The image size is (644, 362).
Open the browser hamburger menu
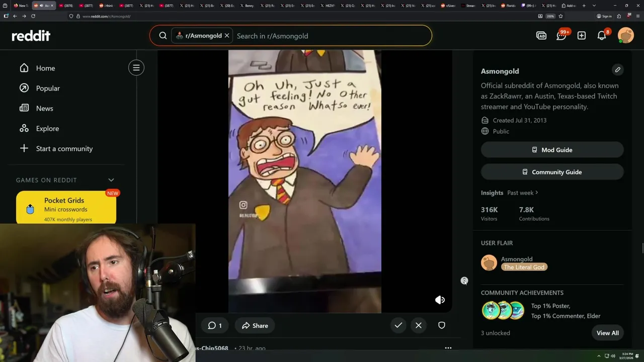click(637, 16)
